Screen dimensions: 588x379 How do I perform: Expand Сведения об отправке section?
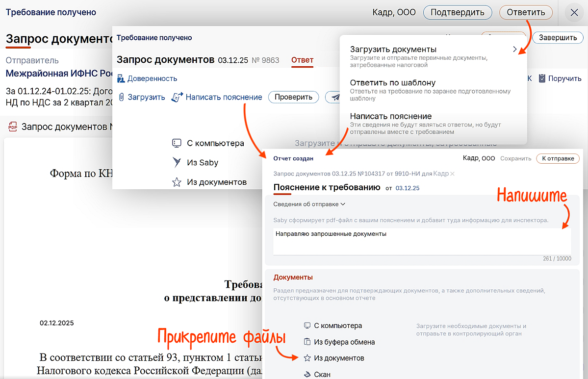309,204
